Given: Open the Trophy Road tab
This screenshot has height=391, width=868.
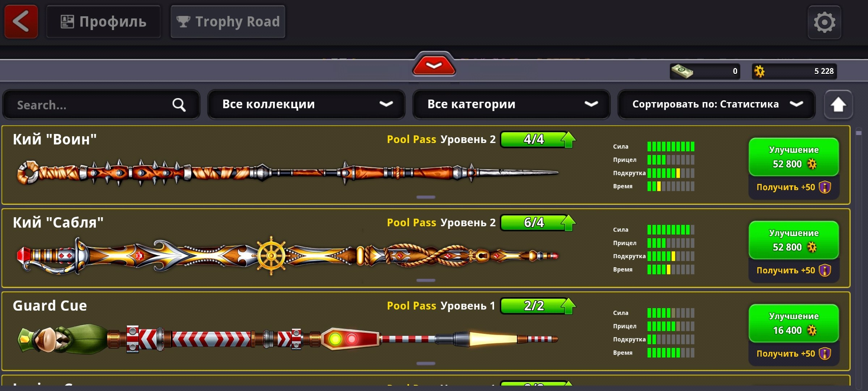Looking at the screenshot, I should (x=228, y=22).
